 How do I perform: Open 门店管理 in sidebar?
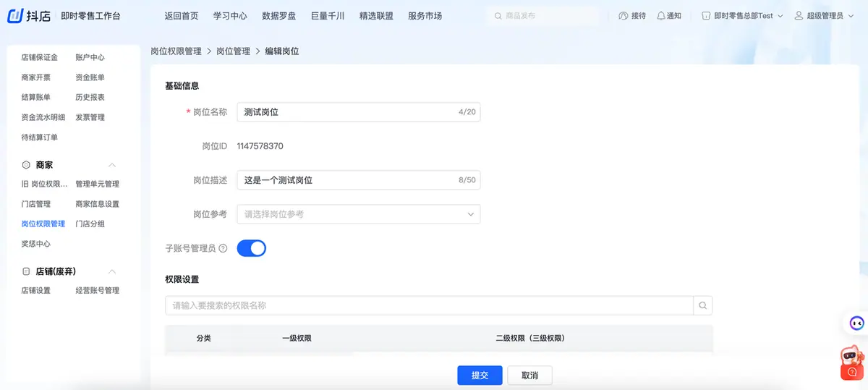36,204
